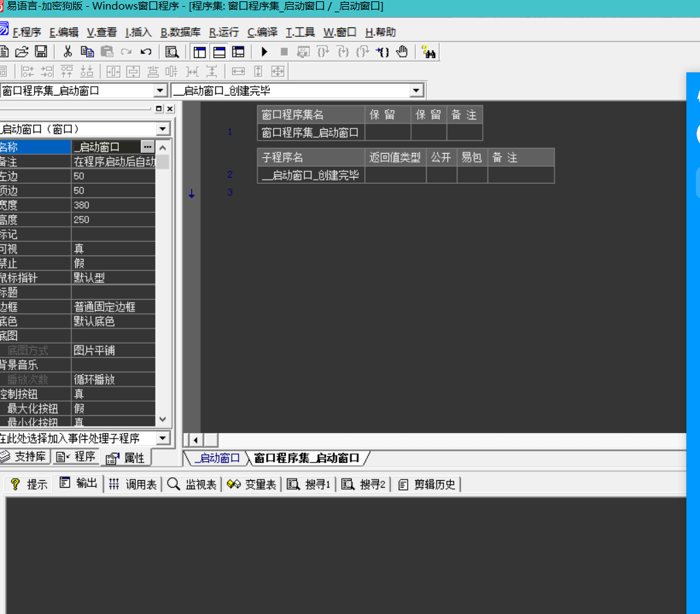Run the program with the Run icon

click(264, 51)
